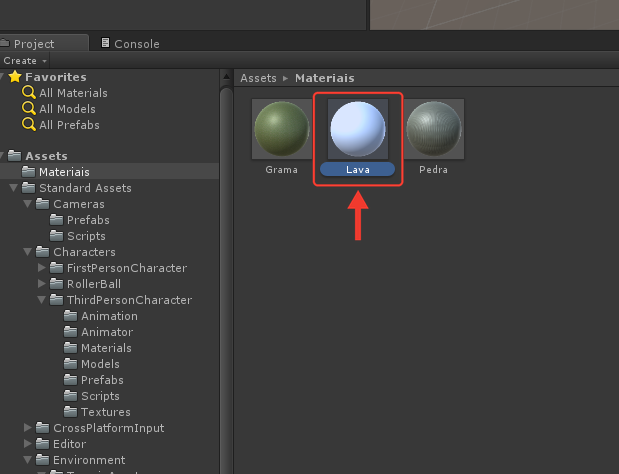Click the Materiais folder icon in tree

coord(28,172)
